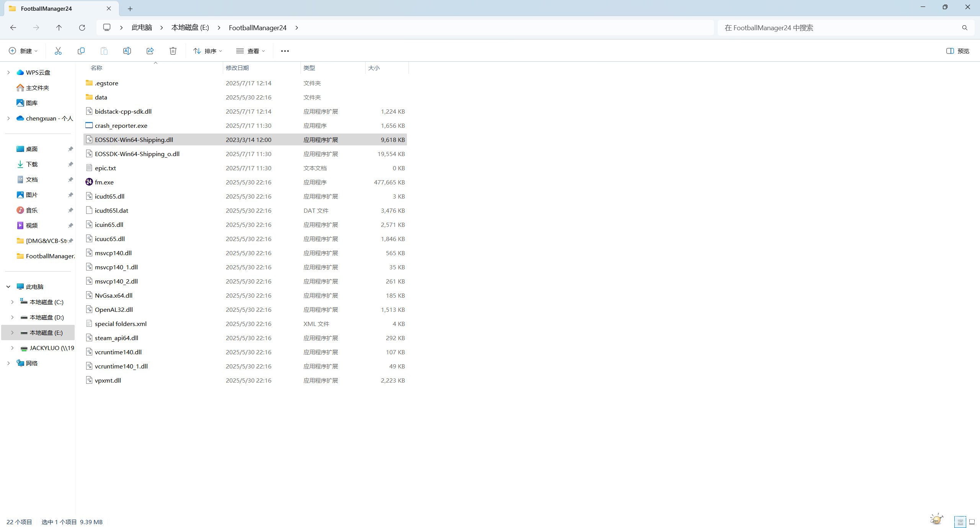Collapse 此电脑 tree node
980x528 pixels.
point(8,287)
